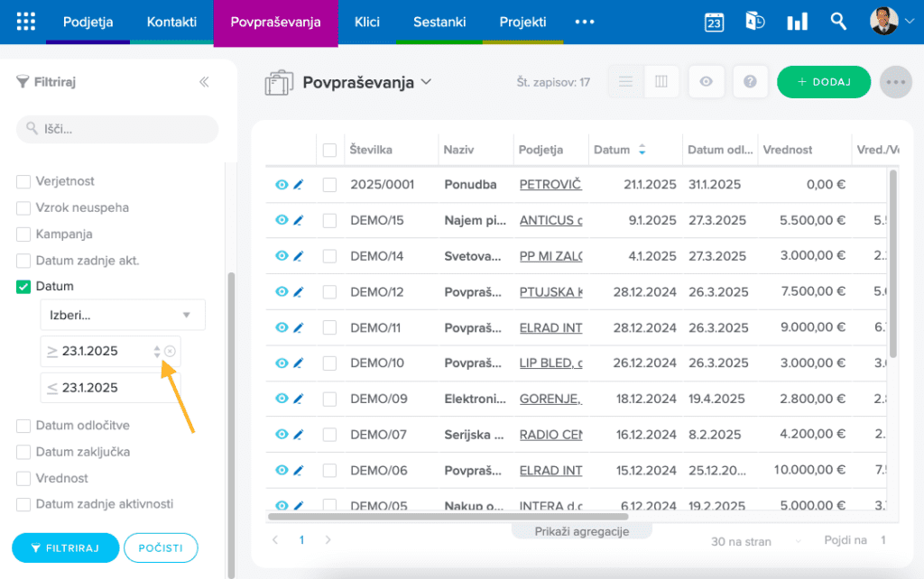
Task: Click the bar chart reports icon
Action: point(797,23)
